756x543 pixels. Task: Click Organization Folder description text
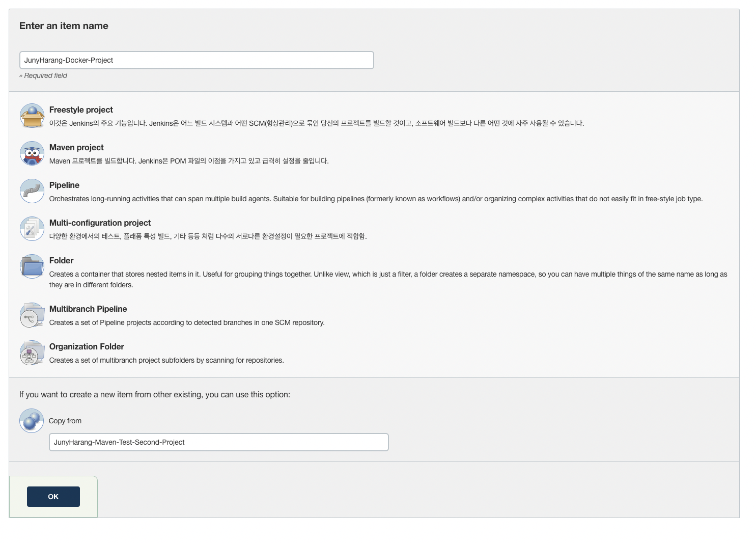click(166, 360)
